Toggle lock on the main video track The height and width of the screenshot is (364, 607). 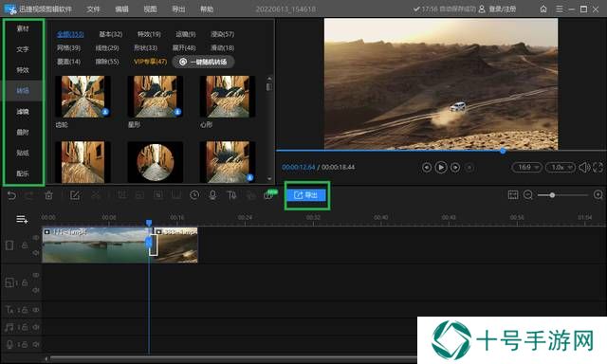[25, 246]
